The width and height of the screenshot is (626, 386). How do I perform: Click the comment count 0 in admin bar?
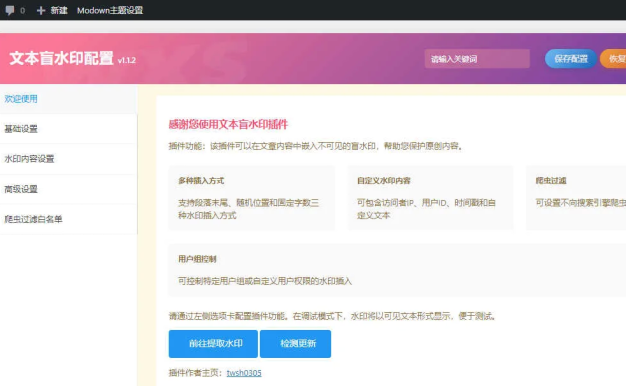point(22,11)
